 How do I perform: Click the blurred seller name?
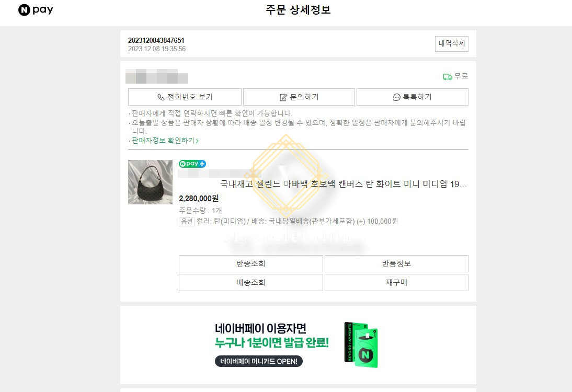point(157,76)
